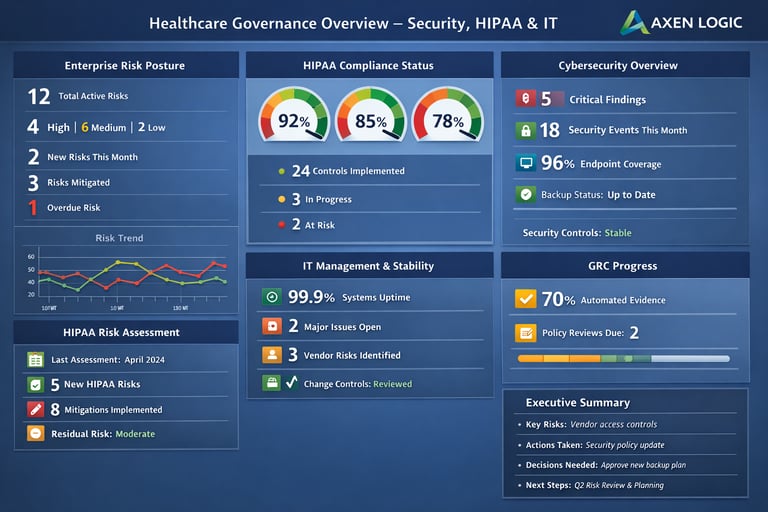Click the '6 Medium' risk count

(104, 127)
